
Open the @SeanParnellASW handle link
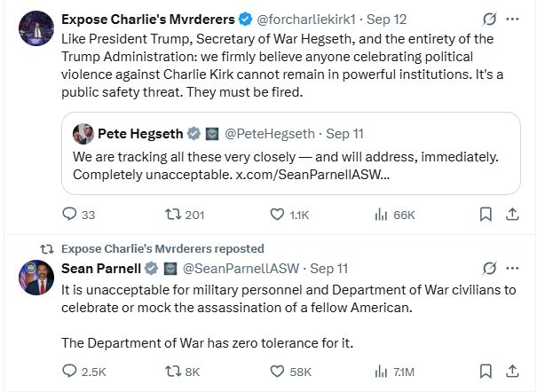pyautogui.click(x=241, y=269)
